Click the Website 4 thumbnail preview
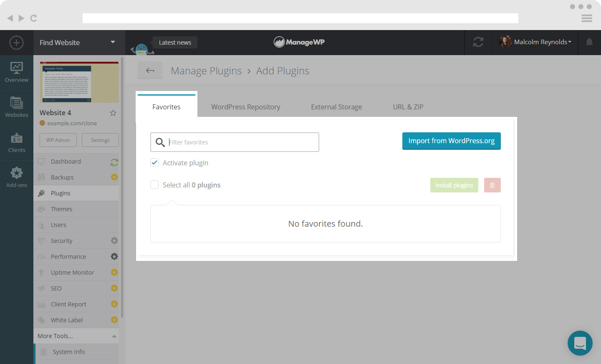Image resolution: width=601 pixels, height=364 pixels. tap(79, 82)
